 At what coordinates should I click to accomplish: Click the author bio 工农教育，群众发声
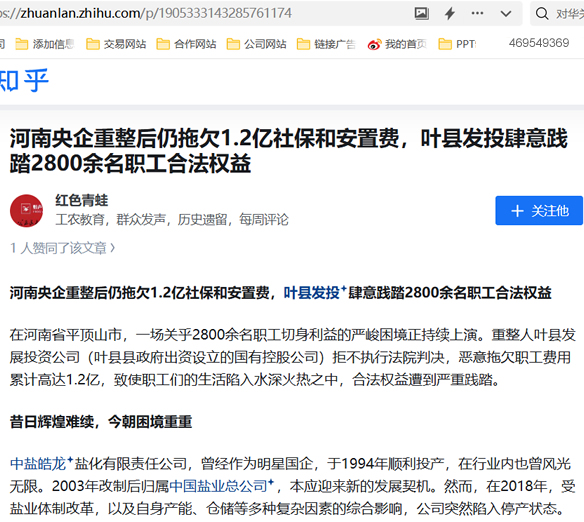coord(171,220)
